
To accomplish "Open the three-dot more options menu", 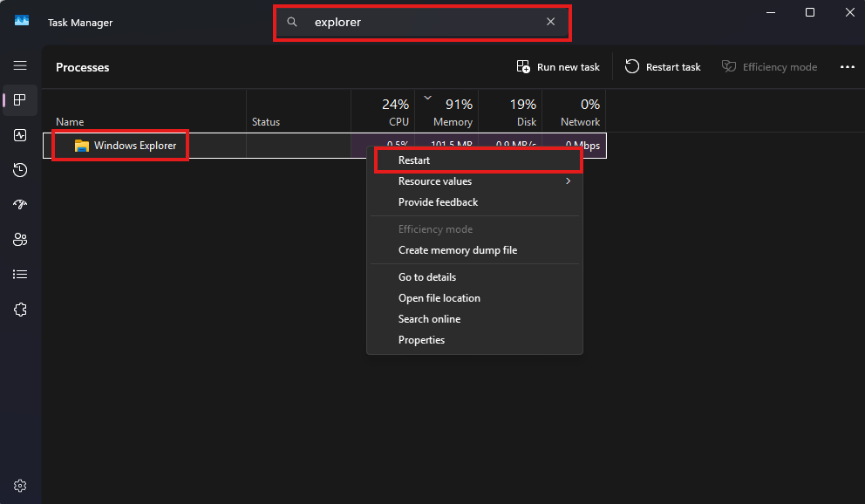I will [848, 67].
